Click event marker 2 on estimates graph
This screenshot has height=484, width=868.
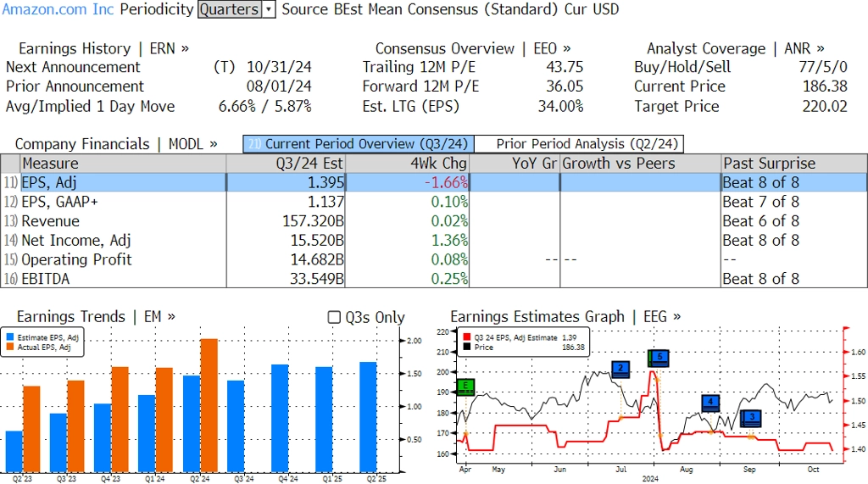click(620, 369)
